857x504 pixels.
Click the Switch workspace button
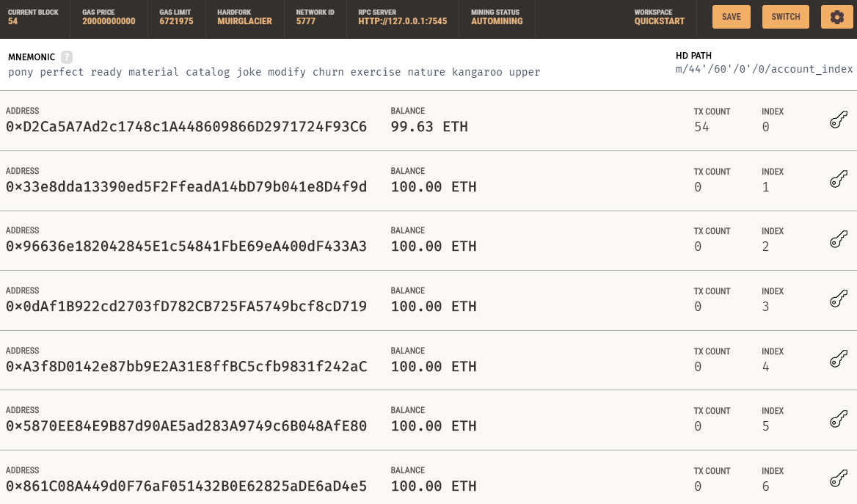[785, 17]
